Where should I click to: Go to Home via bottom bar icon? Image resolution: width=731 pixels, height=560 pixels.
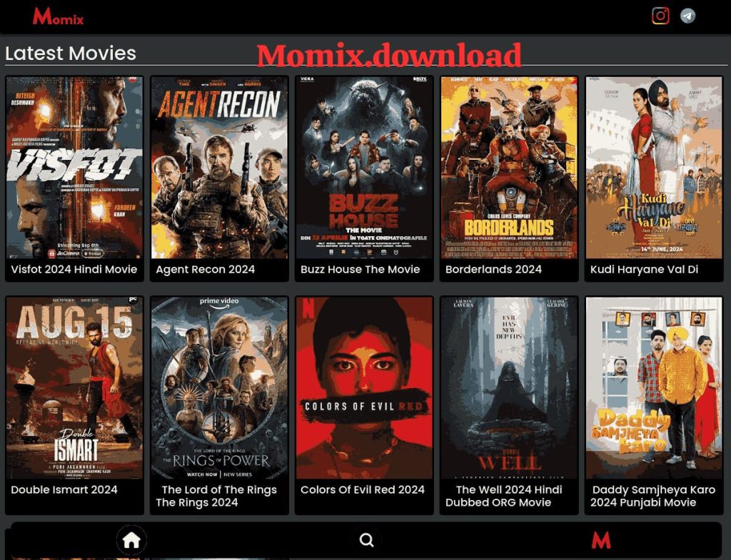[131, 540]
